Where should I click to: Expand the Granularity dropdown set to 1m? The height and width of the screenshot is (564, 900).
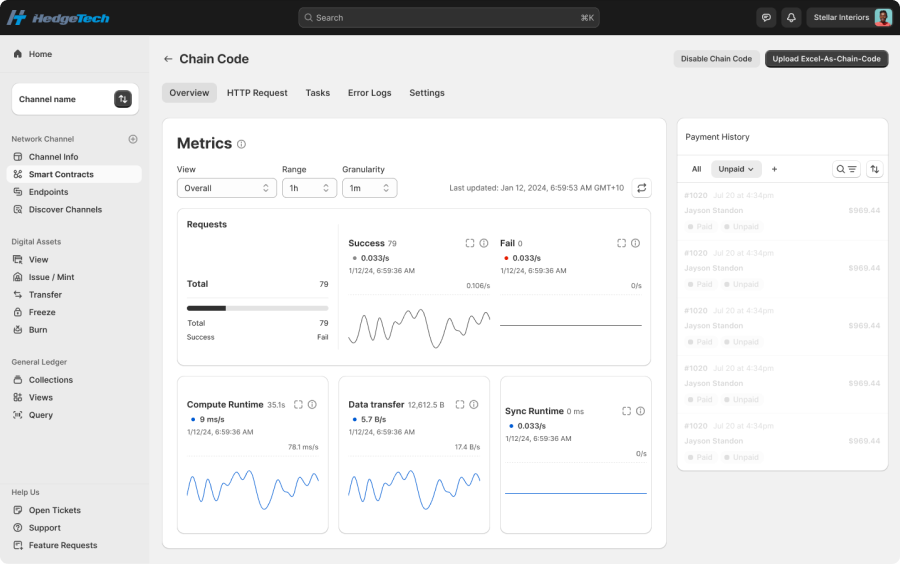[369, 188]
